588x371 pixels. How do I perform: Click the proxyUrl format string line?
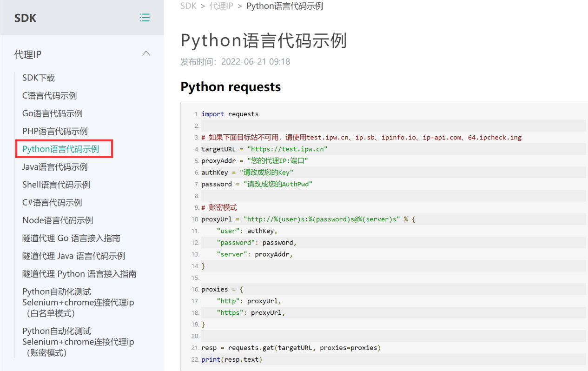308,219
